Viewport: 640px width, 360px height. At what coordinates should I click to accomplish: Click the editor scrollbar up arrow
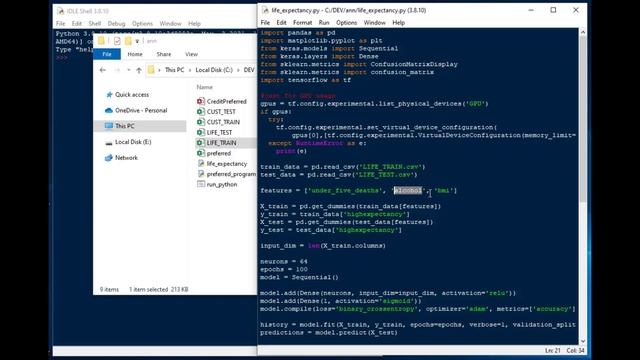click(x=583, y=32)
